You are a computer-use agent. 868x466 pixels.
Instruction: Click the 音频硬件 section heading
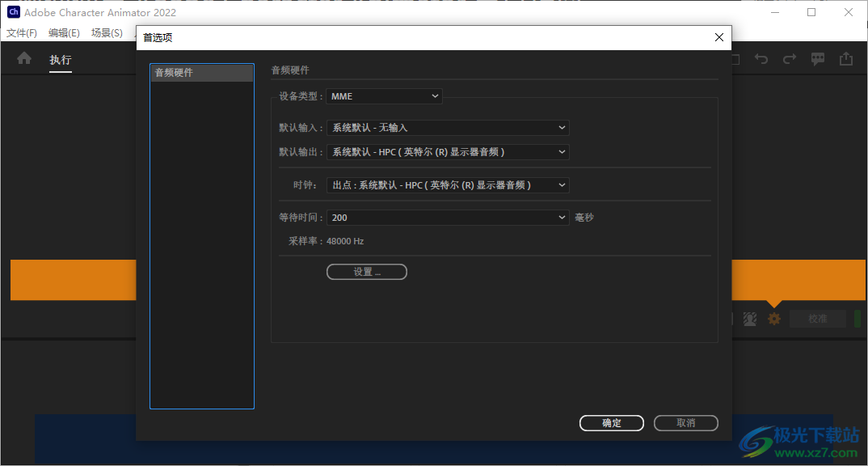(x=290, y=70)
